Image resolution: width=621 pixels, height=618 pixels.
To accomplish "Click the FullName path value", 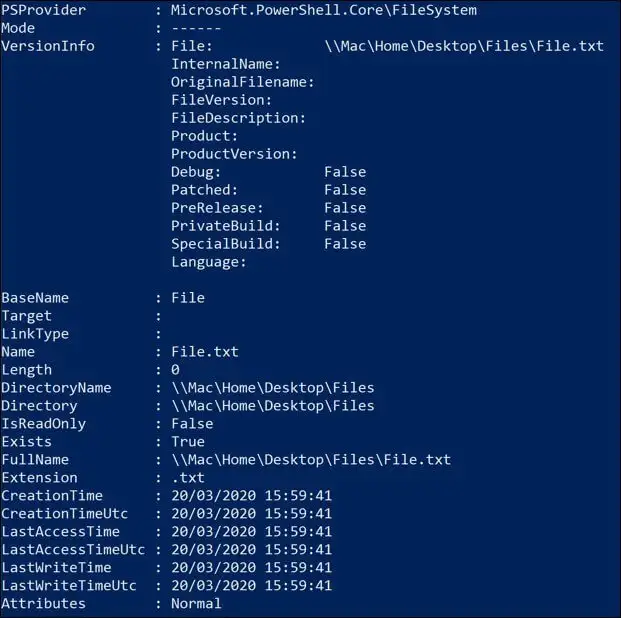I will click(x=311, y=460).
